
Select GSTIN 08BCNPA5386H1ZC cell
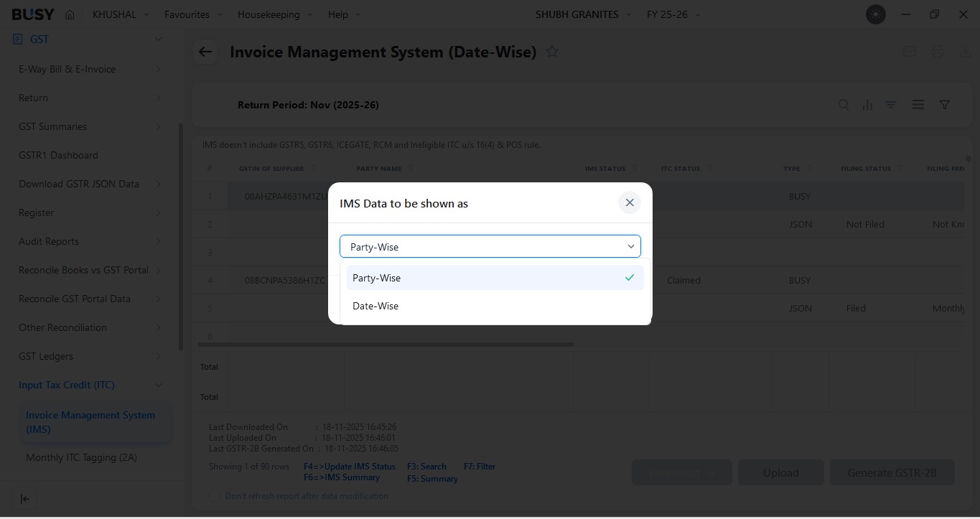285,281
